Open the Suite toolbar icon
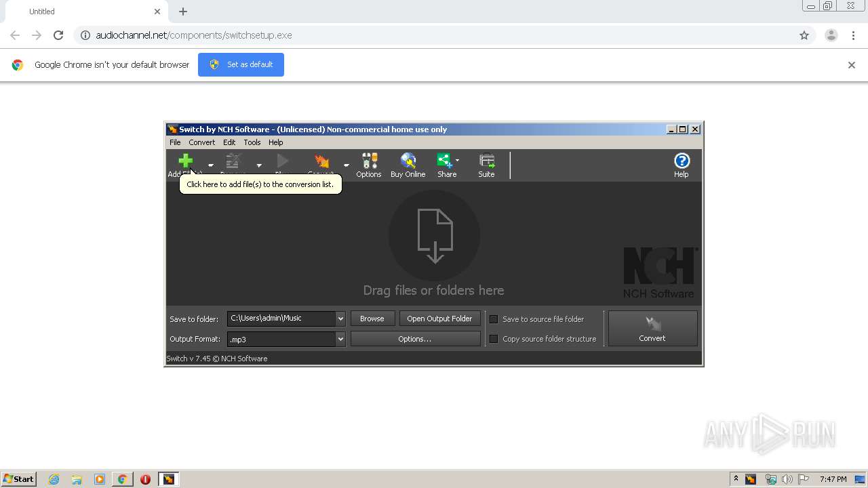The image size is (868, 488). pos(486,165)
